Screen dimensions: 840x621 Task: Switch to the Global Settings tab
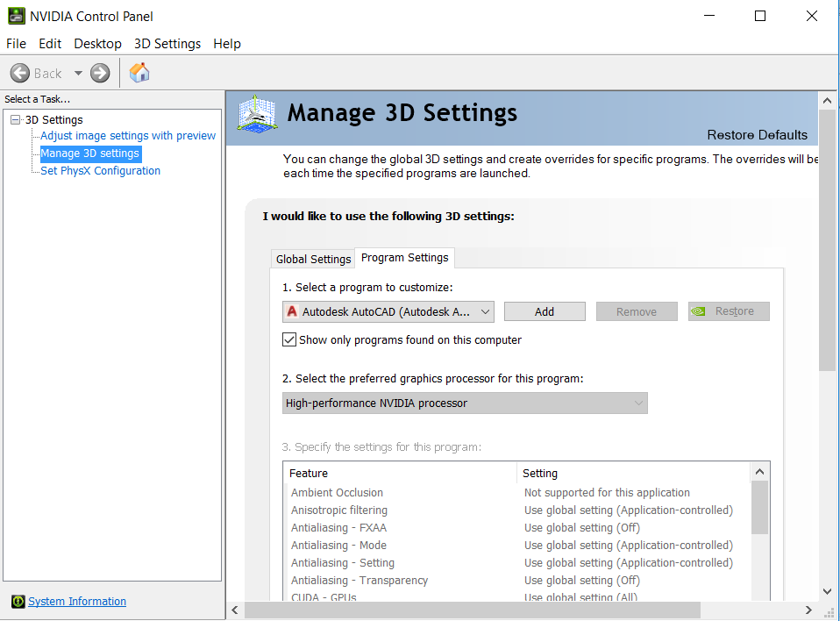[x=313, y=259]
